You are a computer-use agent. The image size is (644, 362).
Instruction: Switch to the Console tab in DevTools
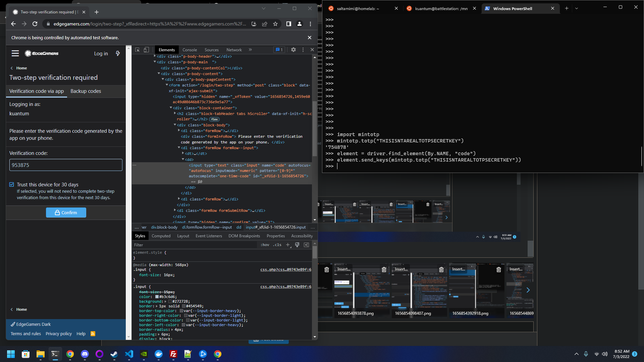(x=190, y=50)
